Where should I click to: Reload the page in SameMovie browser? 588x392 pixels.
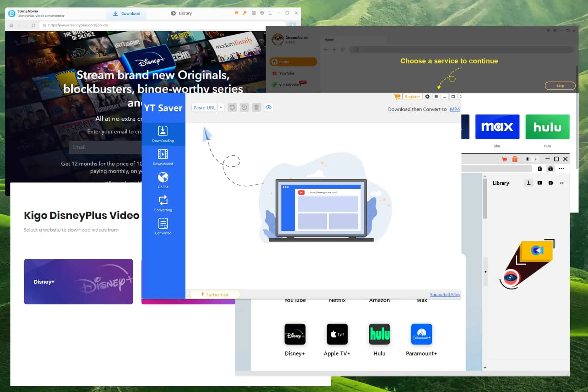(33, 25)
